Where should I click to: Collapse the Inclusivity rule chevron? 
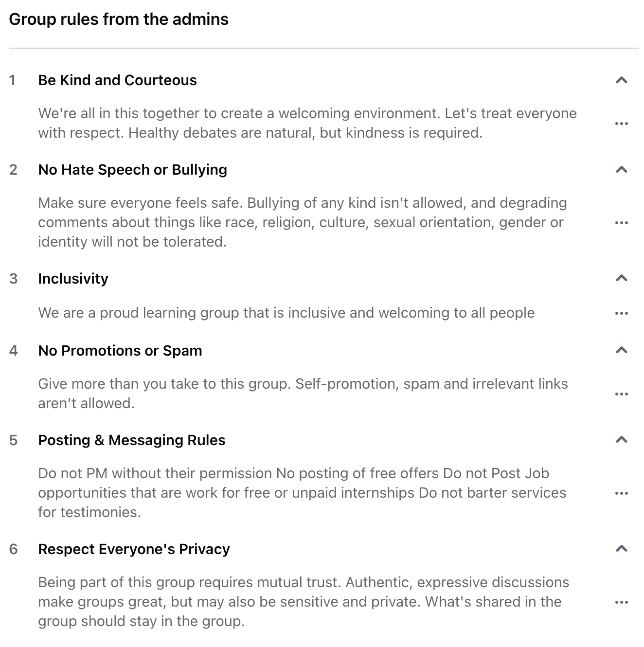pos(621,278)
